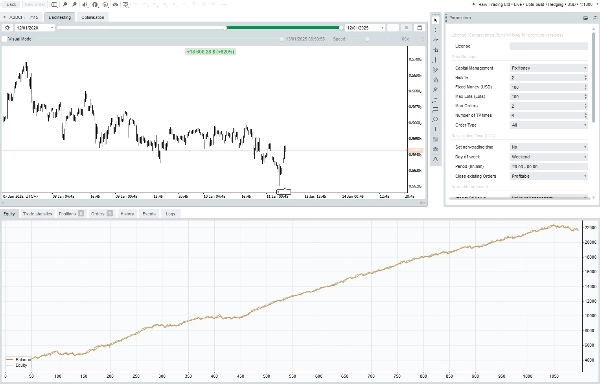Open the Positions tab
Viewport: 600px width, 384px height.
[x=71, y=214]
